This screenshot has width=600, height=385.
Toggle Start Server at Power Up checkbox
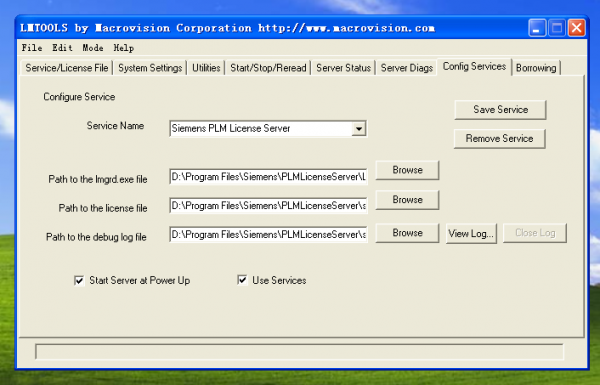[79, 281]
